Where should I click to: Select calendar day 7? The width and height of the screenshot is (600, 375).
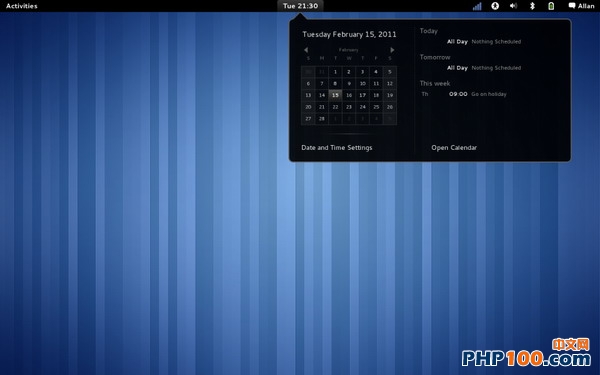pos(322,83)
